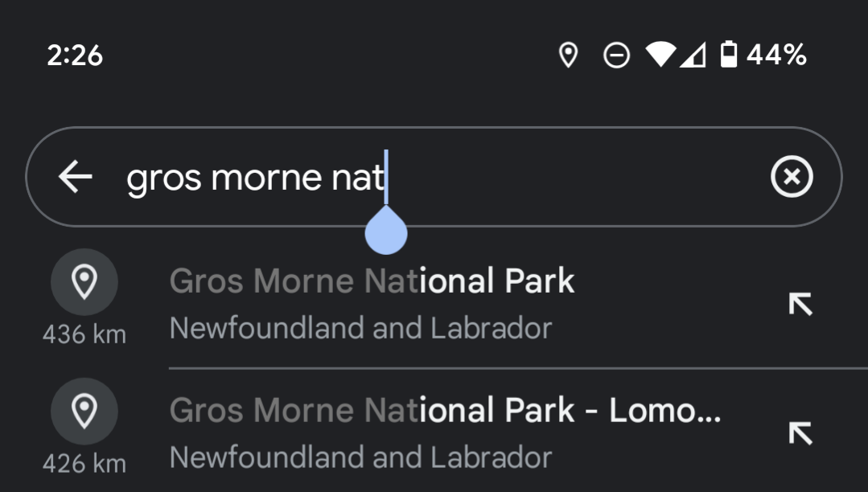Tap Newfoundland and Labrador under first result

click(x=360, y=328)
